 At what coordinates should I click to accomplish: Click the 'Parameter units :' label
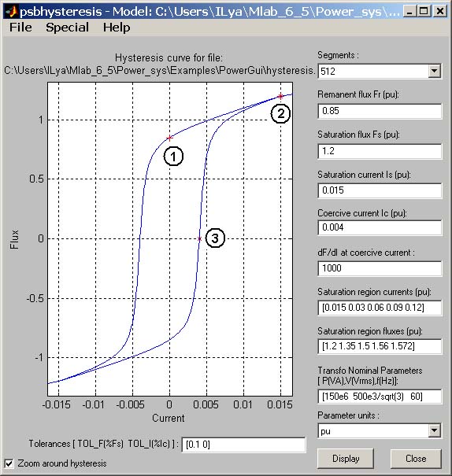[x=348, y=415]
